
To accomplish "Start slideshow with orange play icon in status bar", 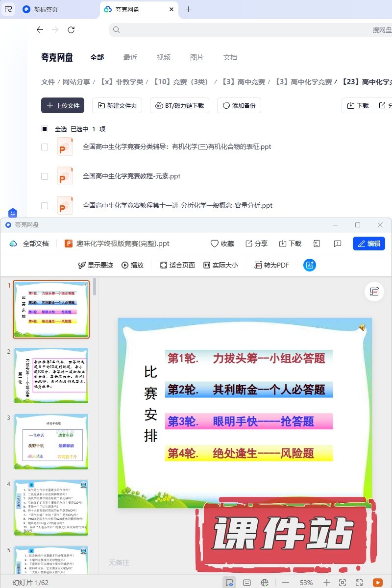I will coord(378,582).
